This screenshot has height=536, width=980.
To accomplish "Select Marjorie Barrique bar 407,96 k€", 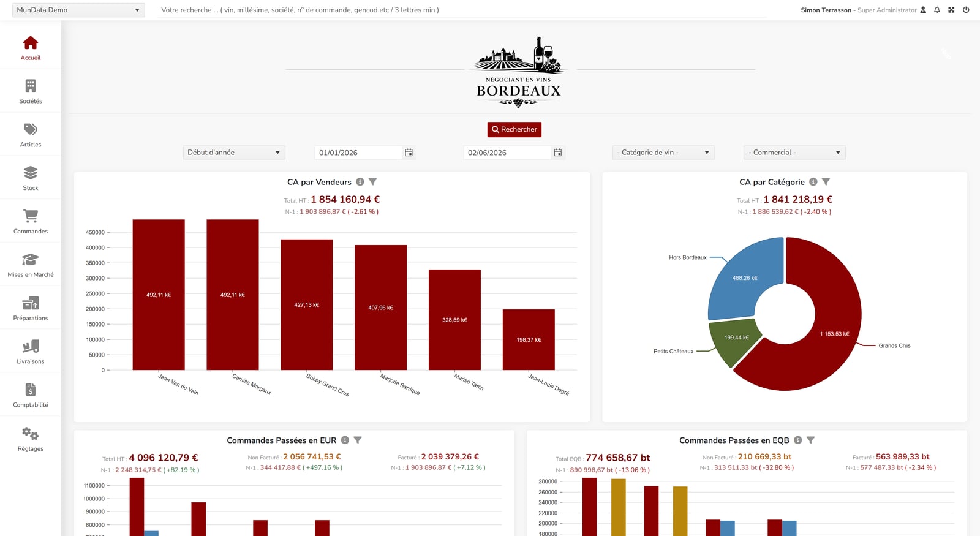I will [381, 308].
